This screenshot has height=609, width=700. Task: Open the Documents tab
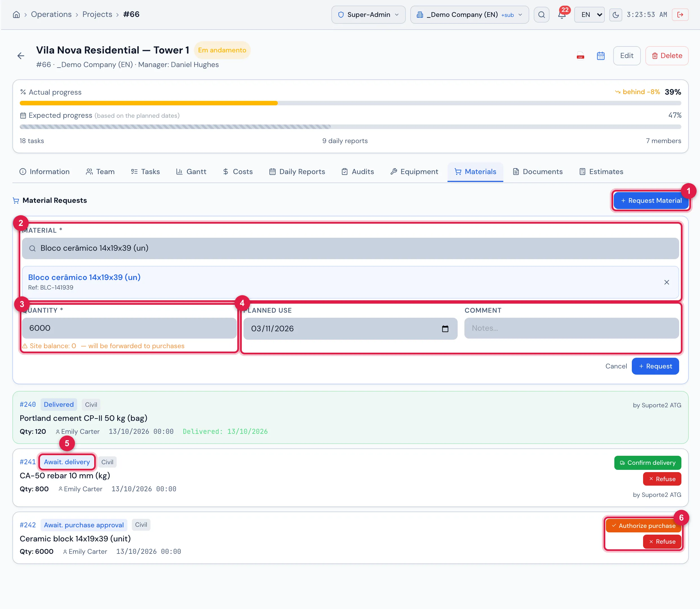537,172
